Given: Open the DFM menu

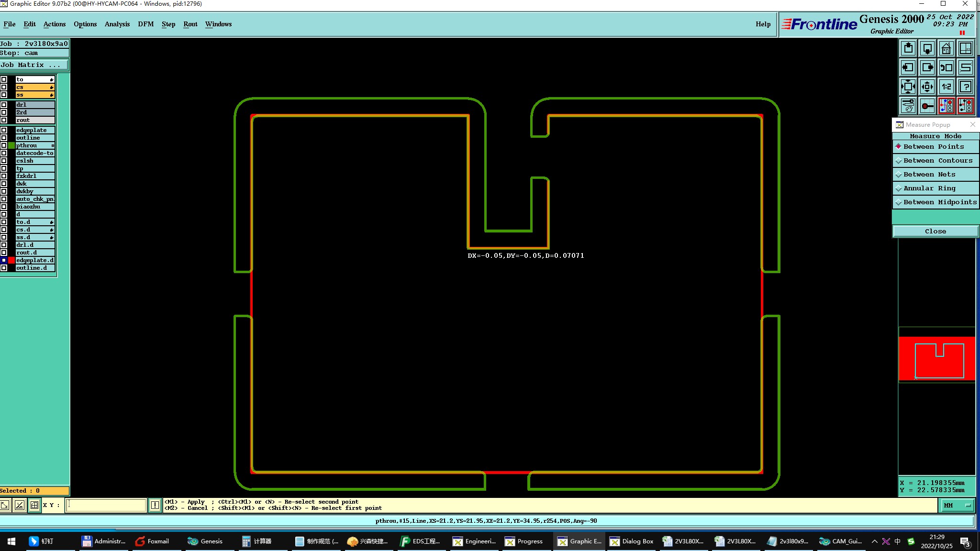Looking at the screenshot, I should pyautogui.click(x=145, y=24).
